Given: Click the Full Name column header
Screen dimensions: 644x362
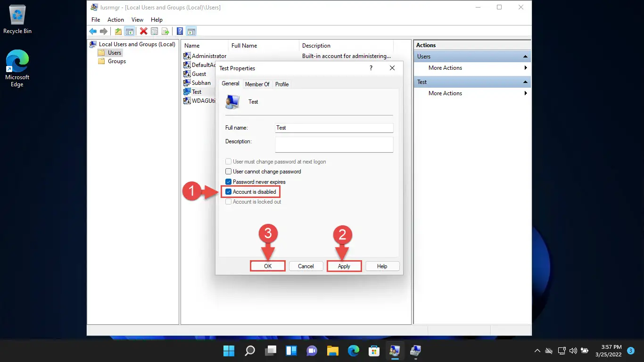Looking at the screenshot, I should tap(264, 46).
